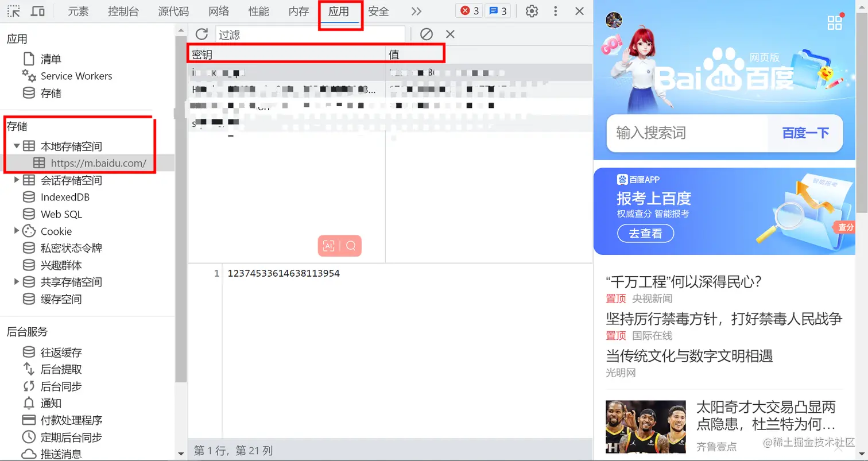Refresh the storage table
The width and height of the screenshot is (868, 461).
point(201,34)
